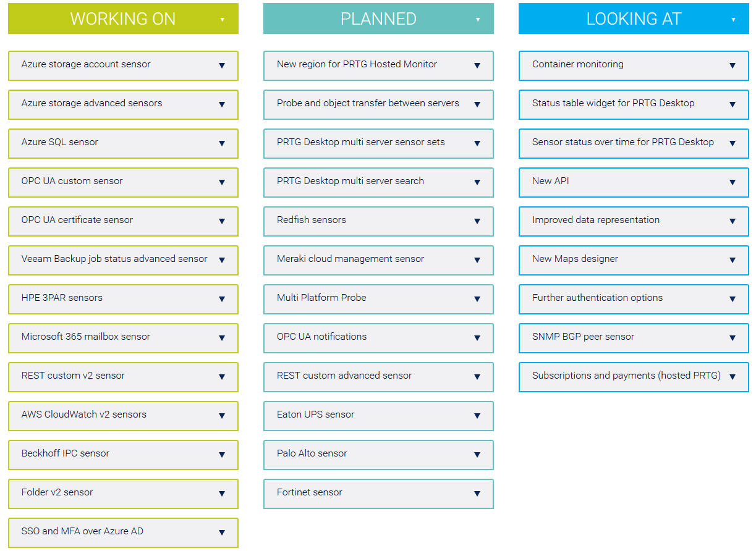Open the Palo Alto sensor arrow

[x=477, y=455]
